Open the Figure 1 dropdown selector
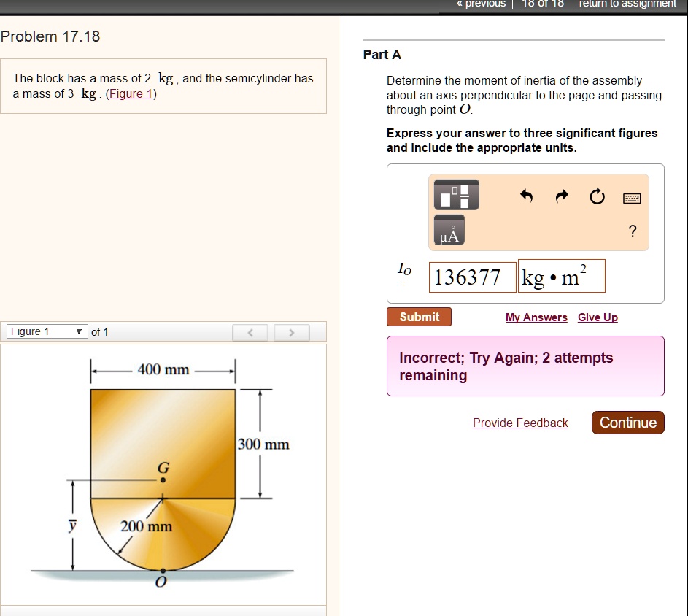Image resolution: width=688 pixels, height=616 pixels. (46, 331)
